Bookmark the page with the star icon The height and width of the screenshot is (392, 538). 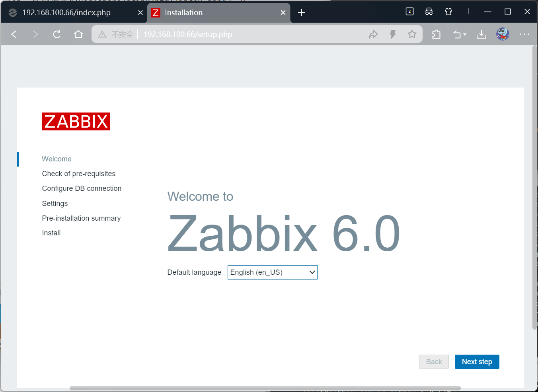pyautogui.click(x=412, y=34)
